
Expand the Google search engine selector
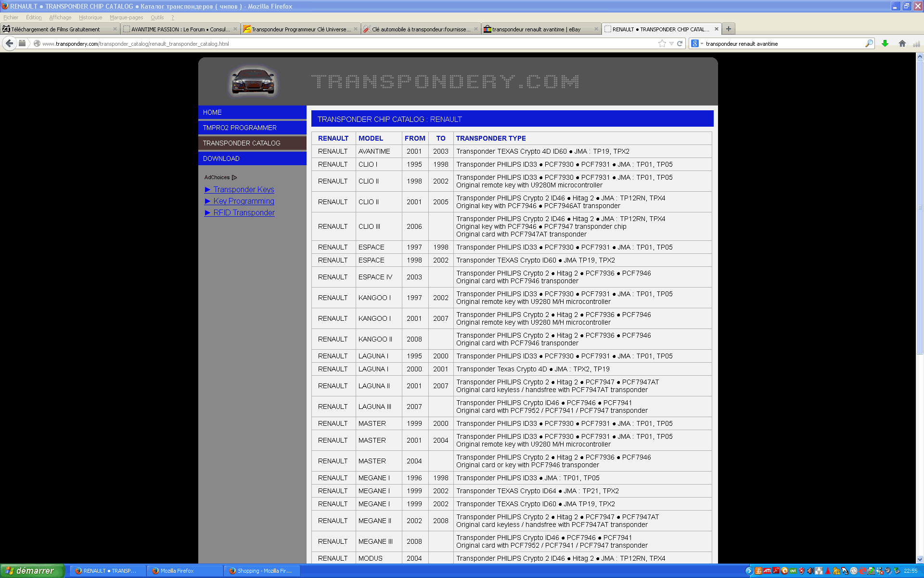coord(697,43)
